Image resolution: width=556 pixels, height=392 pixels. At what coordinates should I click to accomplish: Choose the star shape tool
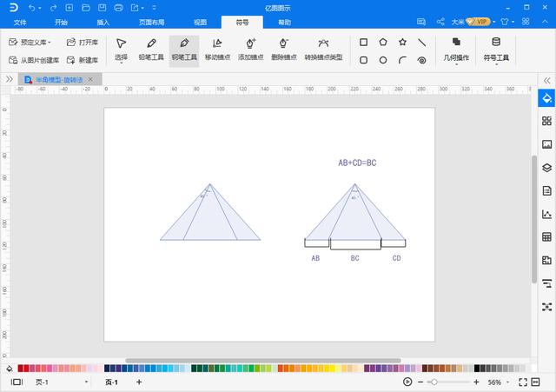402,43
